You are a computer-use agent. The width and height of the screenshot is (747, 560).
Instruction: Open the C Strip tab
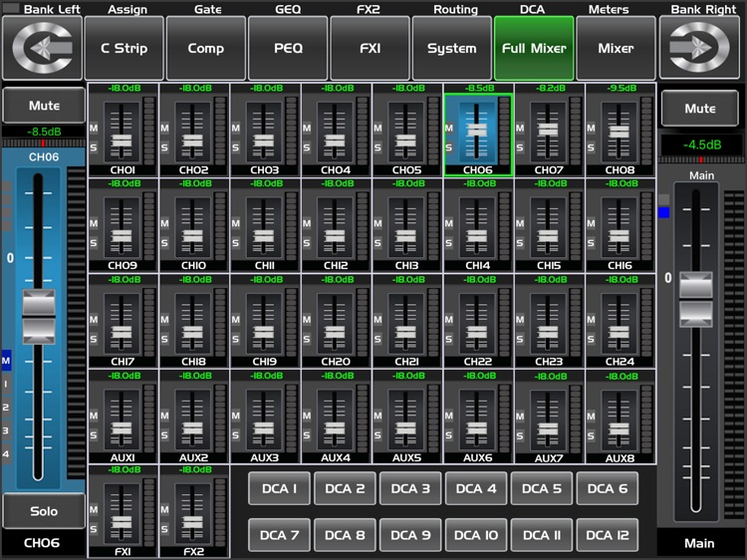point(124,48)
